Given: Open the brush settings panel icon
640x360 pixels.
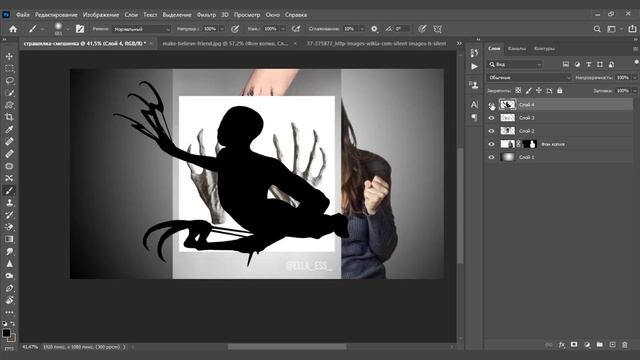Looking at the screenshot, I should (x=80, y=29).
